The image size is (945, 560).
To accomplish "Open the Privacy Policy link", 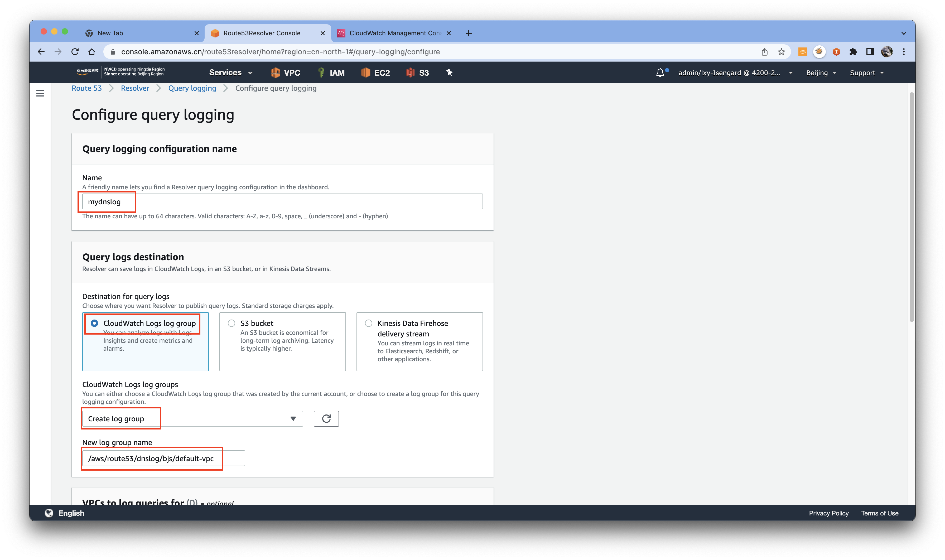I will (x=828, y=513).
